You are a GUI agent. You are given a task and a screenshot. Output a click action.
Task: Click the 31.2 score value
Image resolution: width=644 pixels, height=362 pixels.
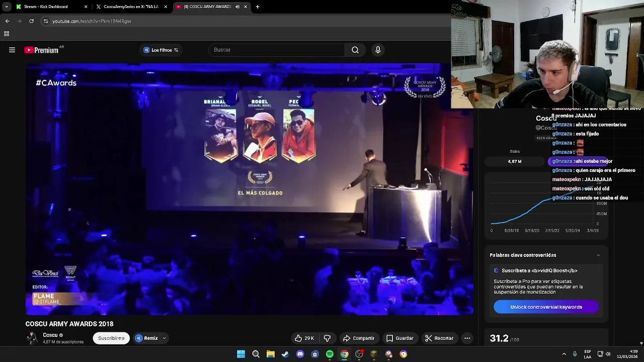499,338
